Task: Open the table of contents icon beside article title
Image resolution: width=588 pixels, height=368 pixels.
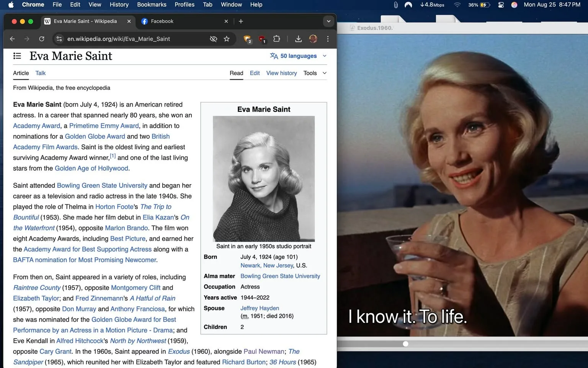Action: [x=17, y=56]
